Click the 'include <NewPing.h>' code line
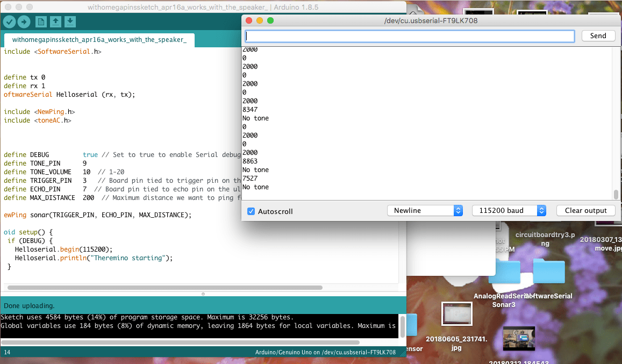622x364 pixels. [x=39, y=111]
